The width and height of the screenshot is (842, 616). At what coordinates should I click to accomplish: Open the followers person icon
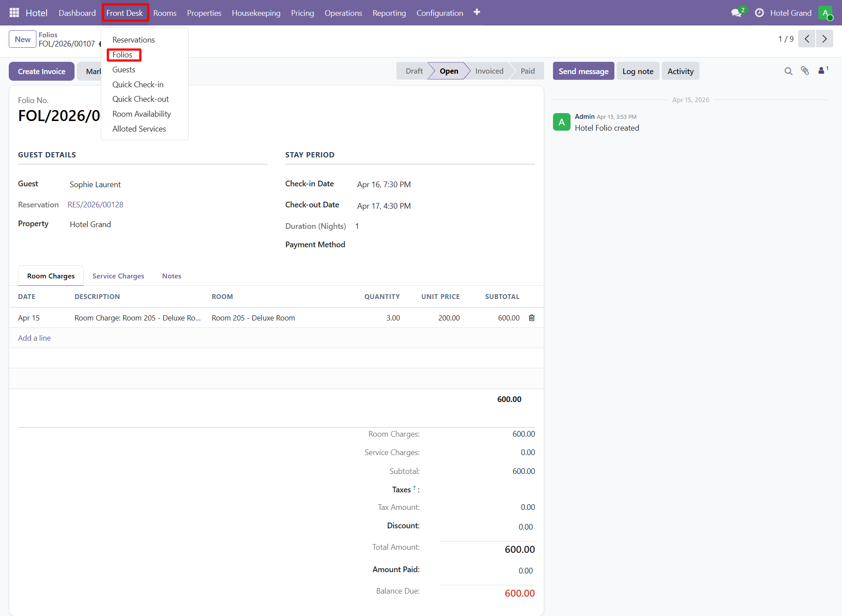pyautogui.click(x=822, y=71)
